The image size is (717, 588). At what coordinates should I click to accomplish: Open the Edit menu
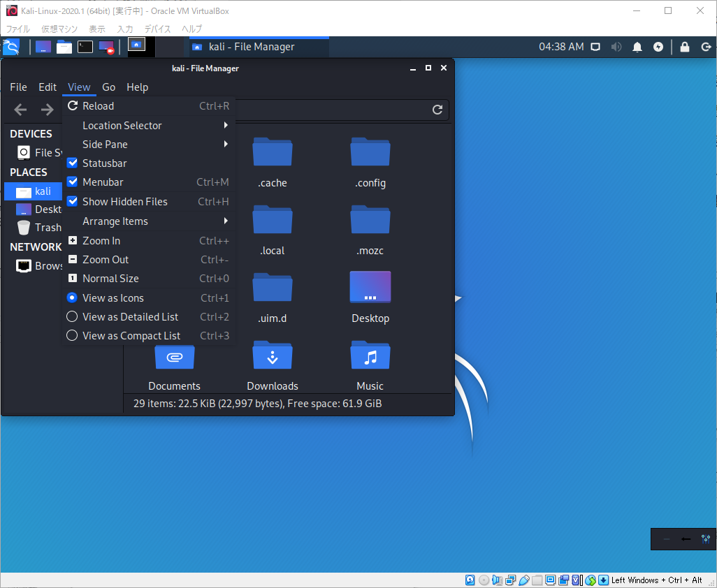point(48,87)
